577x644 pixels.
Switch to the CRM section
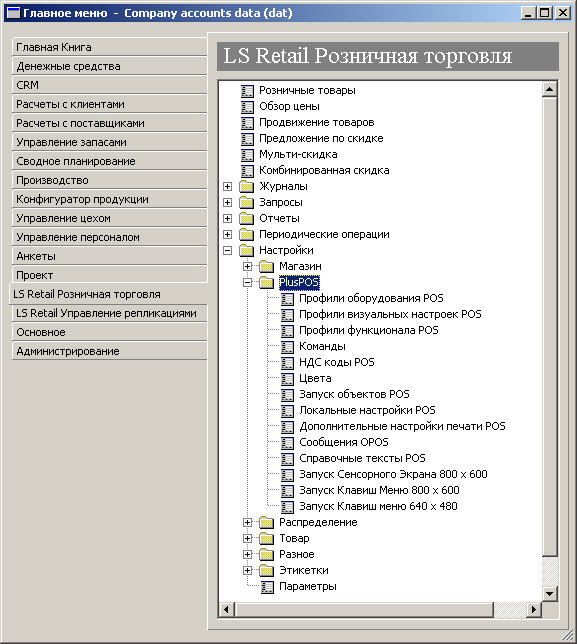coord(109,85)
